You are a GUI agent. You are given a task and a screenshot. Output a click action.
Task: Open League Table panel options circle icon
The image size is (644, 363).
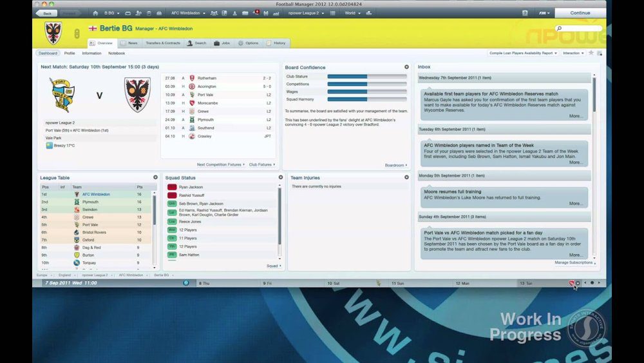pyautogui.click(x=155, y=177)
